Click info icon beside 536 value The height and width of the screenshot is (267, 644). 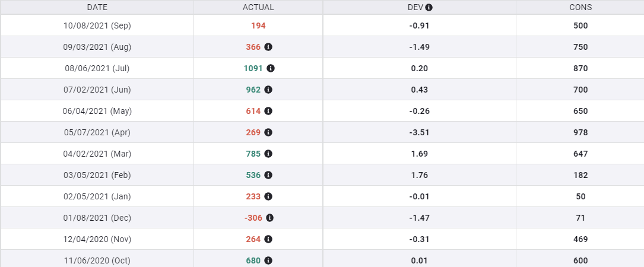268,175
